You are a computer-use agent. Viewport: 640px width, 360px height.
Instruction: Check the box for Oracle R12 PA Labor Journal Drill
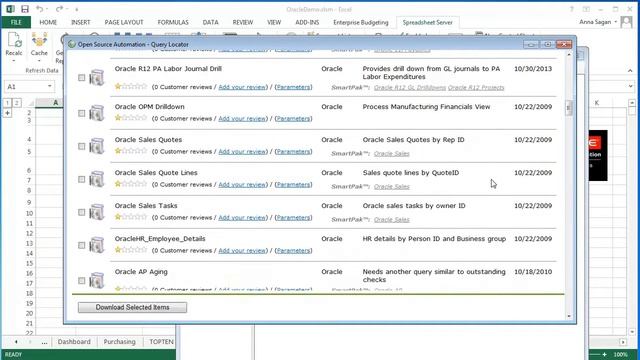click(x=82, y=78)
